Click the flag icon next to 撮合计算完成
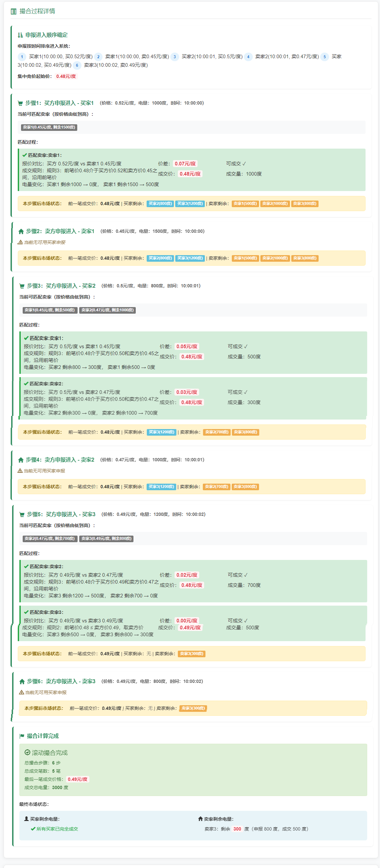The width and height of the screenshot is (380, 868). pos(22,736)
